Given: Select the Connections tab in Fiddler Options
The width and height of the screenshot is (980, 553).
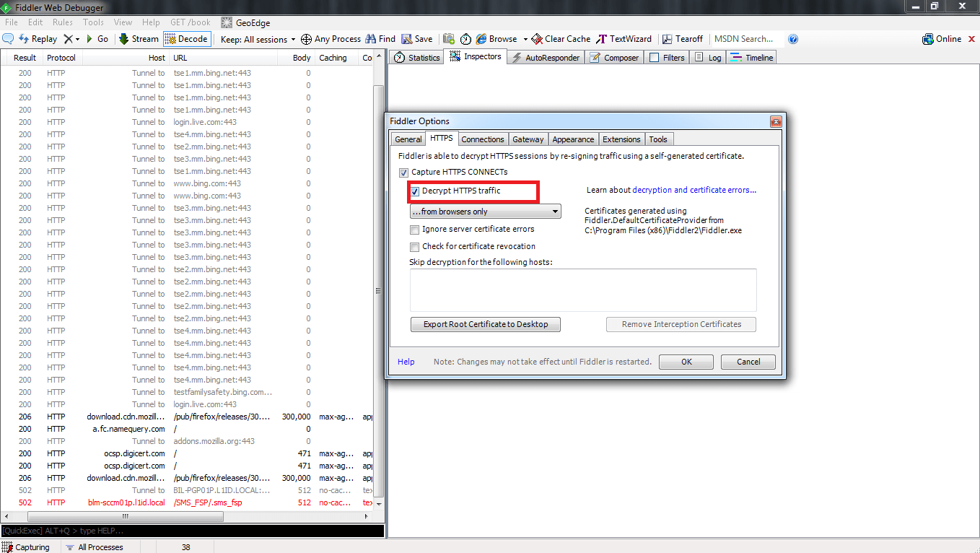Looking at the screenshot, I should coord(483,139).
